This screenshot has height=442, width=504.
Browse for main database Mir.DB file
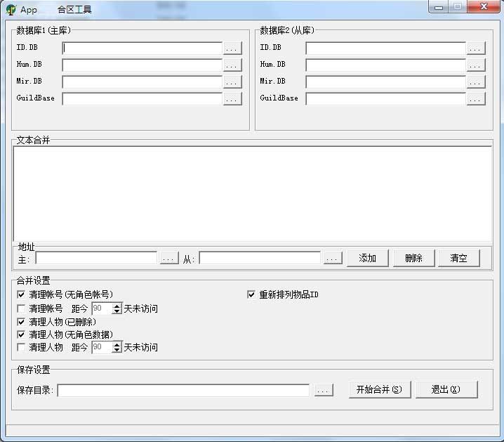coord(232,82)
